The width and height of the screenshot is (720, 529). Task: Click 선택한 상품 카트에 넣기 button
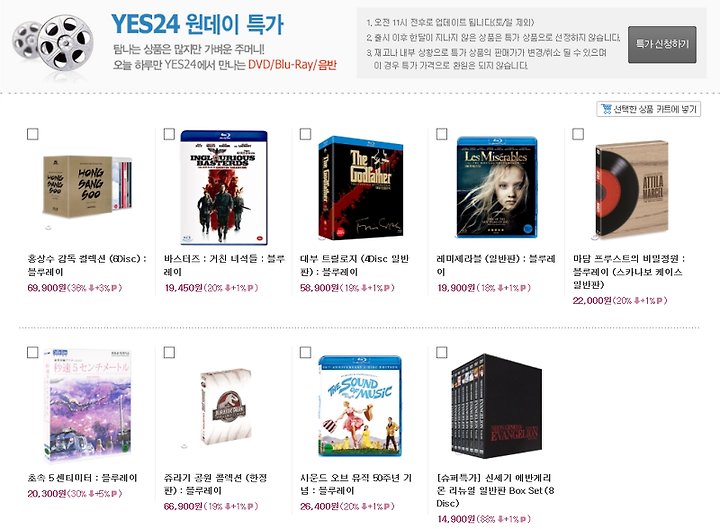click(x=648, y=109)
